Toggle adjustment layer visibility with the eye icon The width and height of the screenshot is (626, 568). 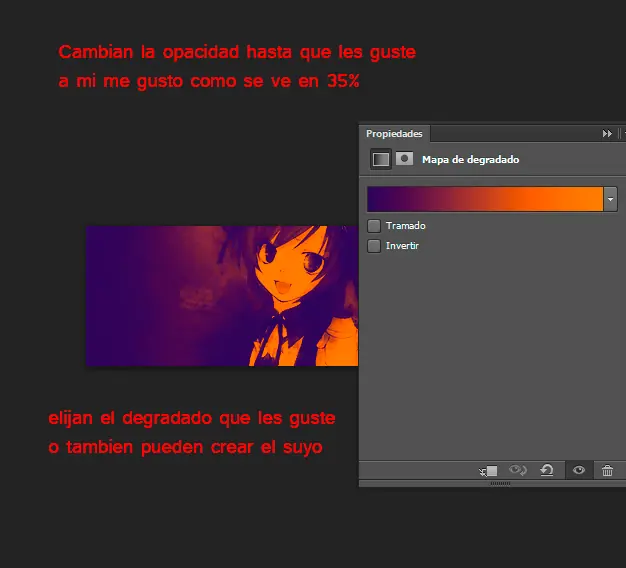coord(579,470)
